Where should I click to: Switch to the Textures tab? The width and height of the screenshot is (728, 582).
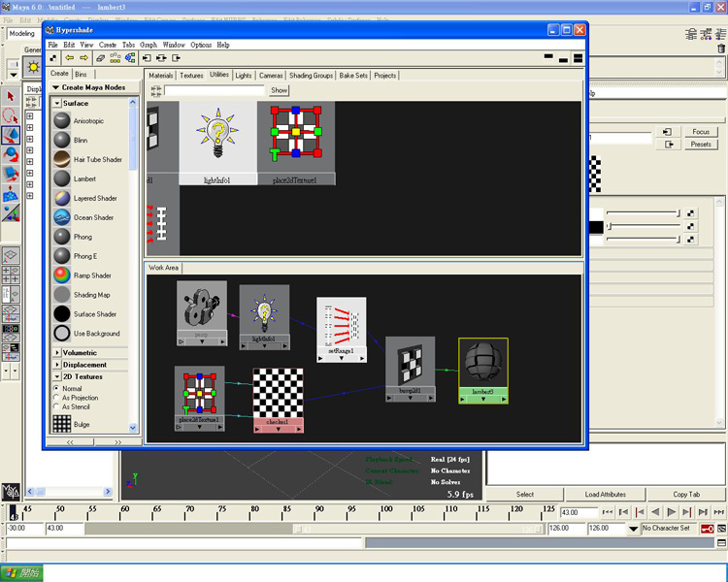(x=191, y=76)
